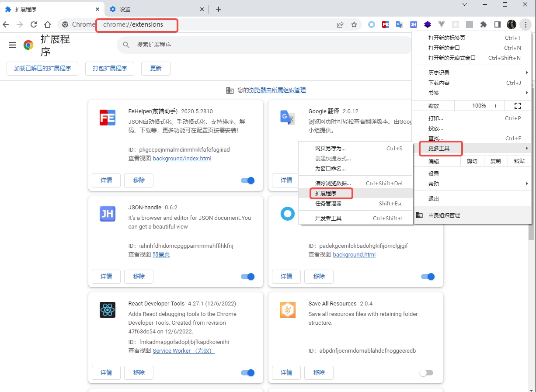The height and width of the screenshot is (392, 536).
Task: Increase zoom with the plus button
Action: [495, 106]
